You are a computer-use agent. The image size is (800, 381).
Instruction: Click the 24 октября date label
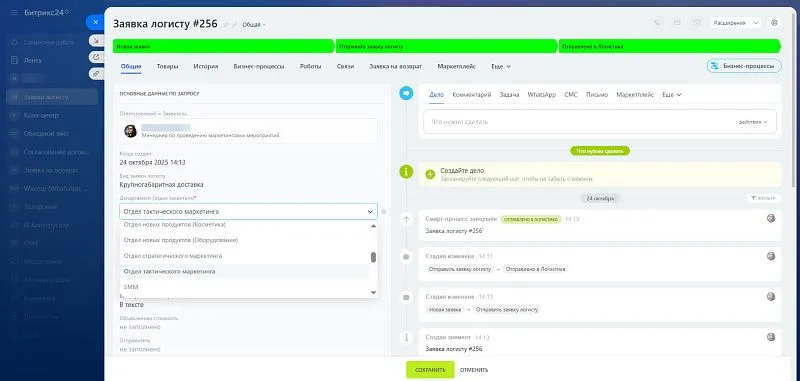(x=600, y=198)
